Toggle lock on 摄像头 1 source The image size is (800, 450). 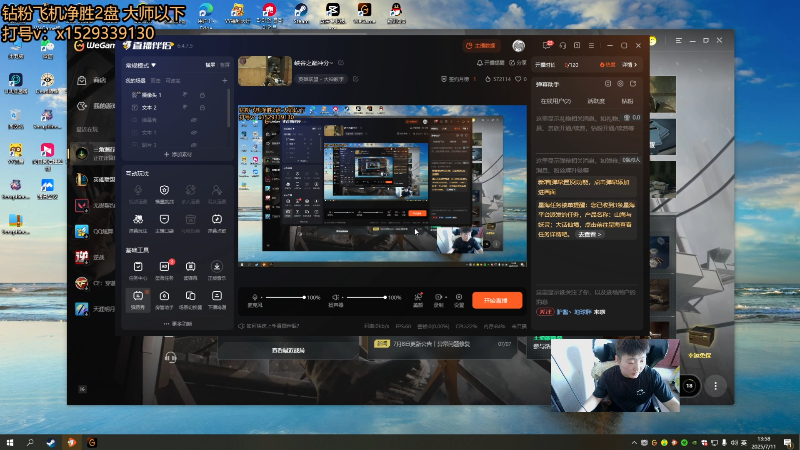coord(202,95)
